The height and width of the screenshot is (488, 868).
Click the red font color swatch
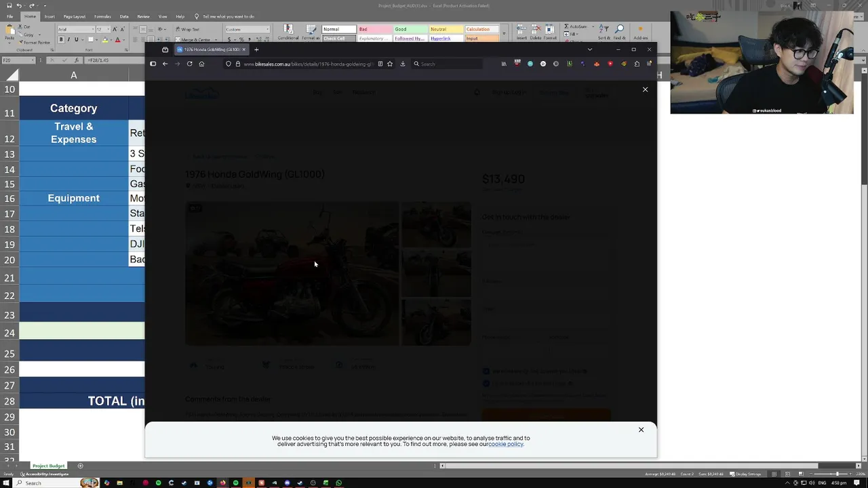117,39
